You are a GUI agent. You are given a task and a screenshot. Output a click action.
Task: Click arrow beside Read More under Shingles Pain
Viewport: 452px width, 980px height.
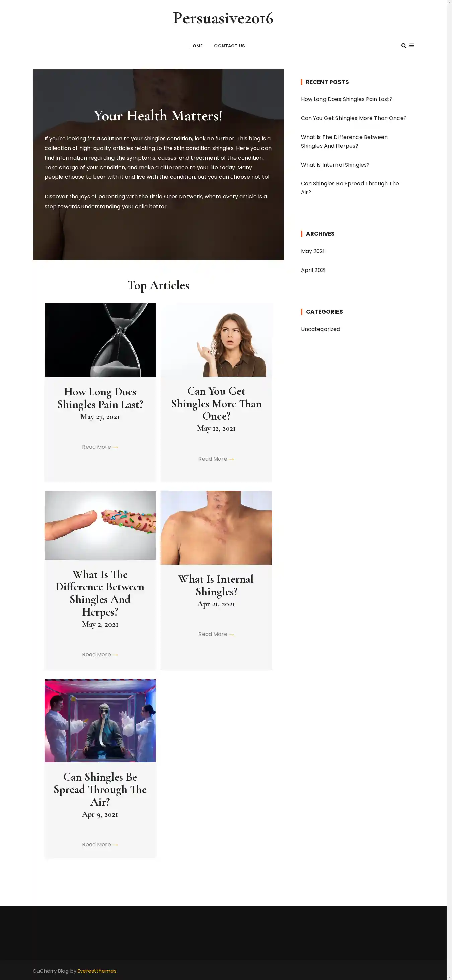(115, 447)
